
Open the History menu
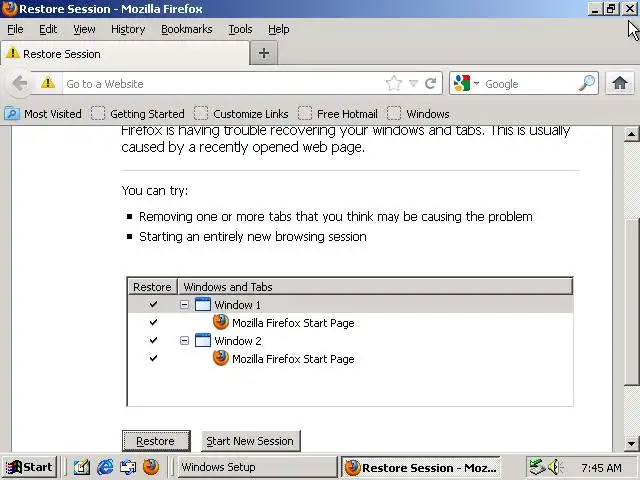[x=128, y=29]
